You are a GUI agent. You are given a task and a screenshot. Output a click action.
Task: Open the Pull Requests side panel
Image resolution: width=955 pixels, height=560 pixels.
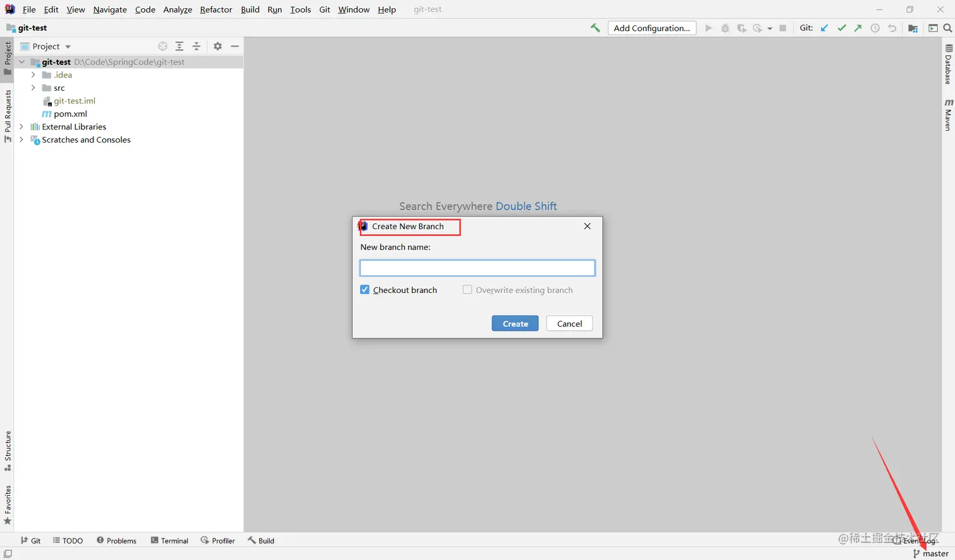(x=8, y=116)
